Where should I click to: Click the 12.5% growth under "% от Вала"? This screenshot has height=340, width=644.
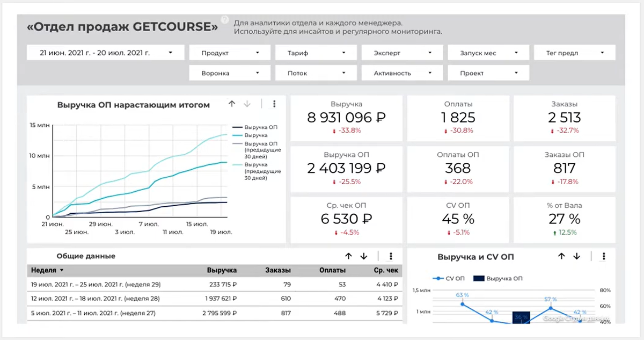coord(565,233)
